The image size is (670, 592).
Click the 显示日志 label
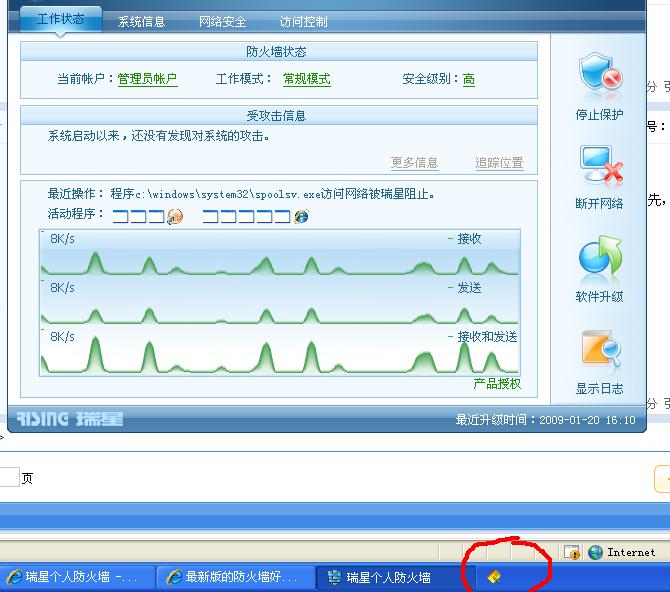tap(599, 389)
